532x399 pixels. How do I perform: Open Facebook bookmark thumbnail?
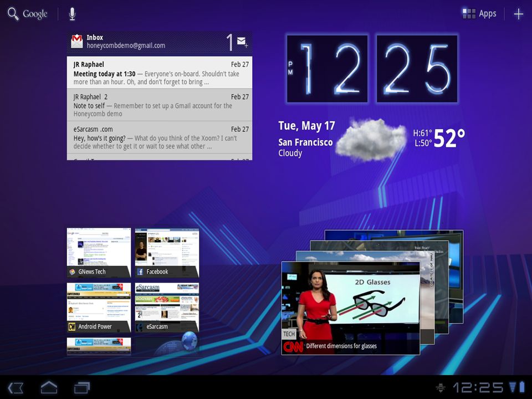(x=167, y=253)
